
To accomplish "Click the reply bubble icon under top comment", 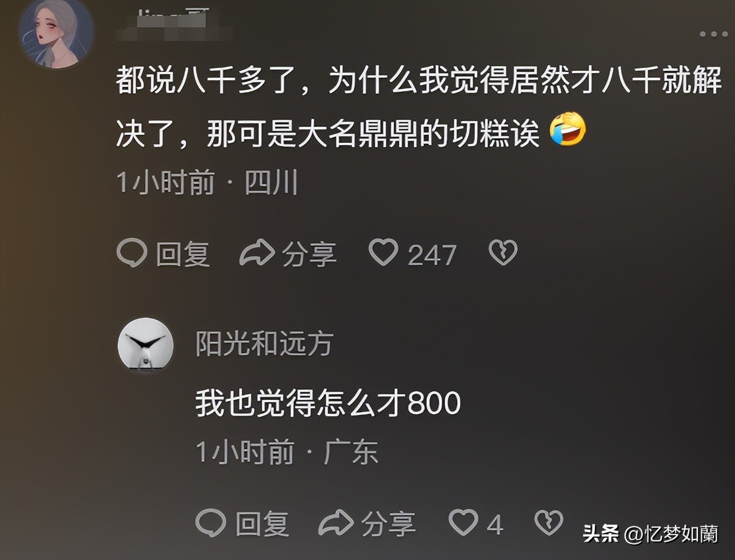I will click(132, 253).
